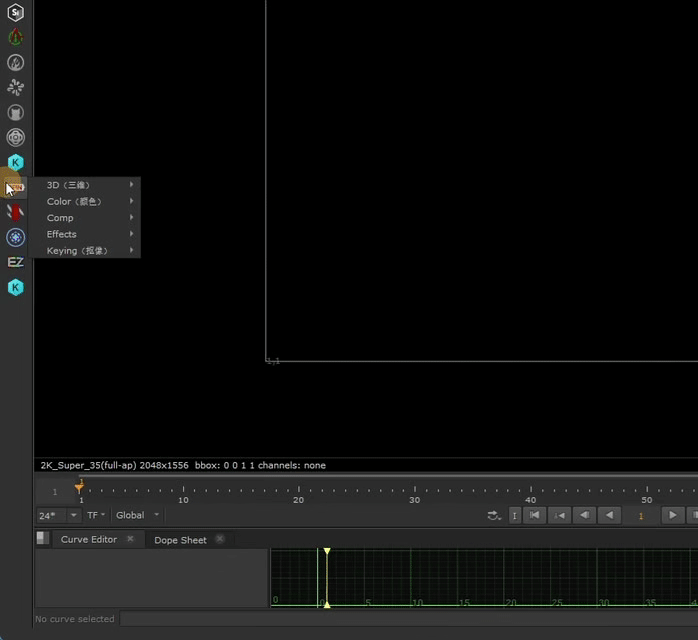The height and width of the screenshot is (640, 698).
Task: Open the 3D (三维) submenu
Action: coord(85,185)
